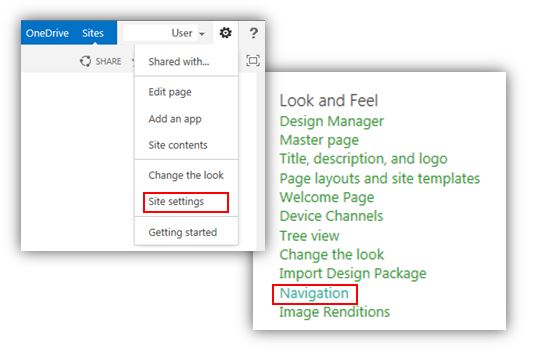This screenshot has height=360, width=540.
Task: Open Device Channels link
Action: point(331,216)
